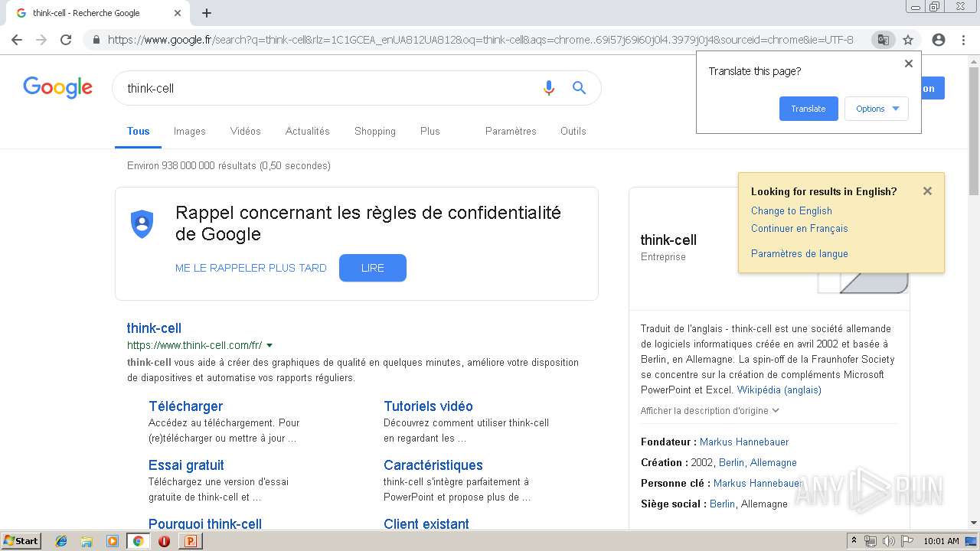Image resolution: width=980 pixels, height=551 pixels.
Task: Click Change to English link
Action: click(792, 211)
